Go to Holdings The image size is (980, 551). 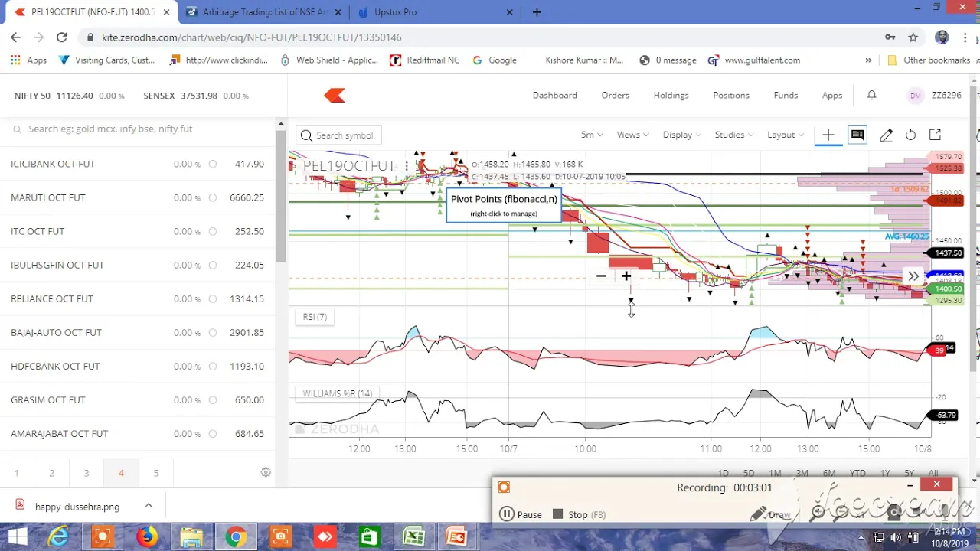coord(671,95)
